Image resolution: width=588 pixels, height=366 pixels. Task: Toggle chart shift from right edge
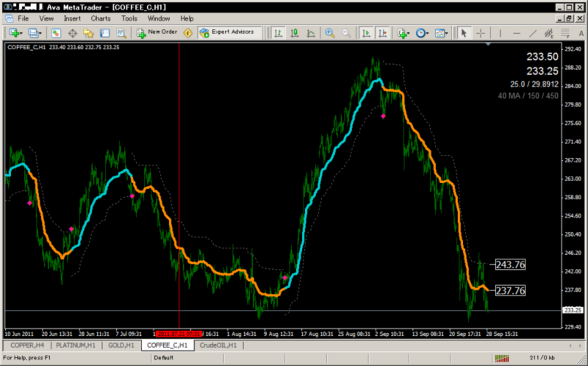(383, 33)
